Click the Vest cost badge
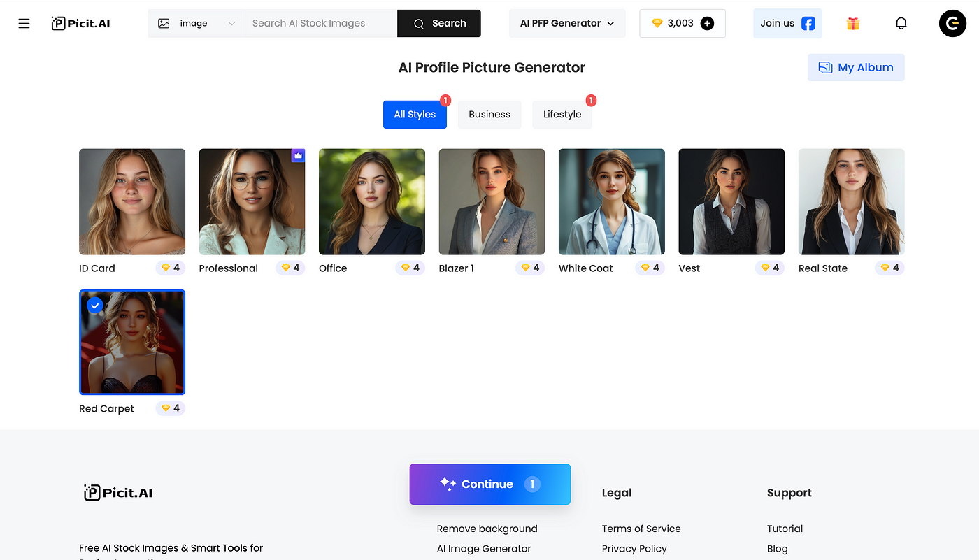The height and width of the screenshot is (560, 979). pos(770,268)
